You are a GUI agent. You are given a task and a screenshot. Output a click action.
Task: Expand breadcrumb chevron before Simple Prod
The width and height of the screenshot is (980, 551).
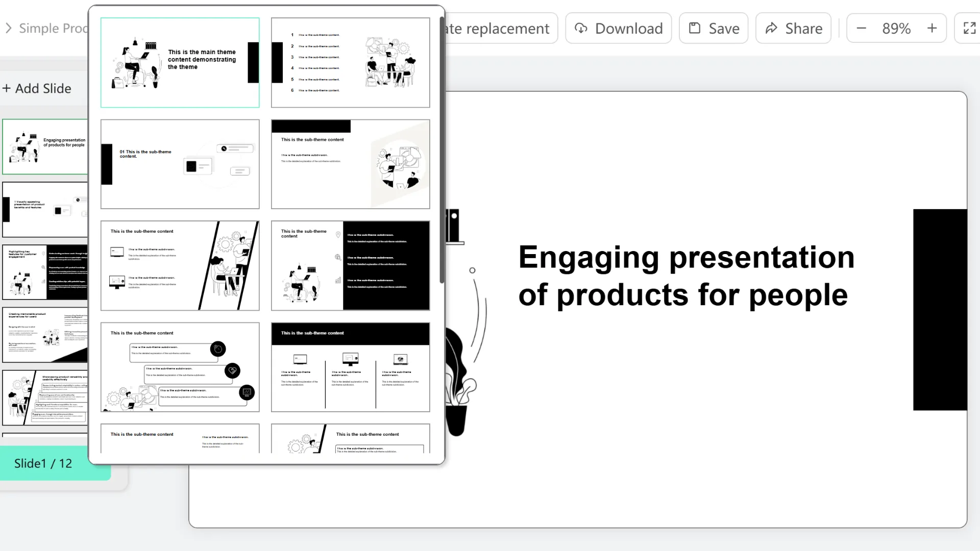[8, 28]
